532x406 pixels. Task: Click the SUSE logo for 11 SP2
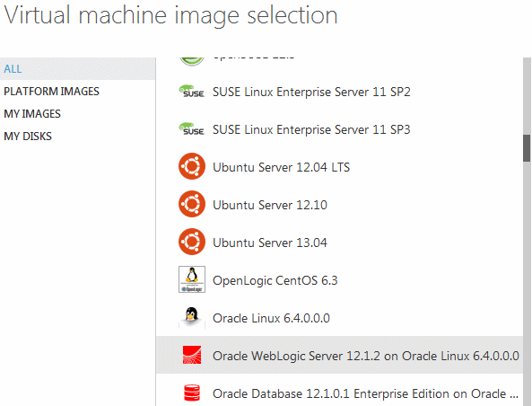pos(192,92)
